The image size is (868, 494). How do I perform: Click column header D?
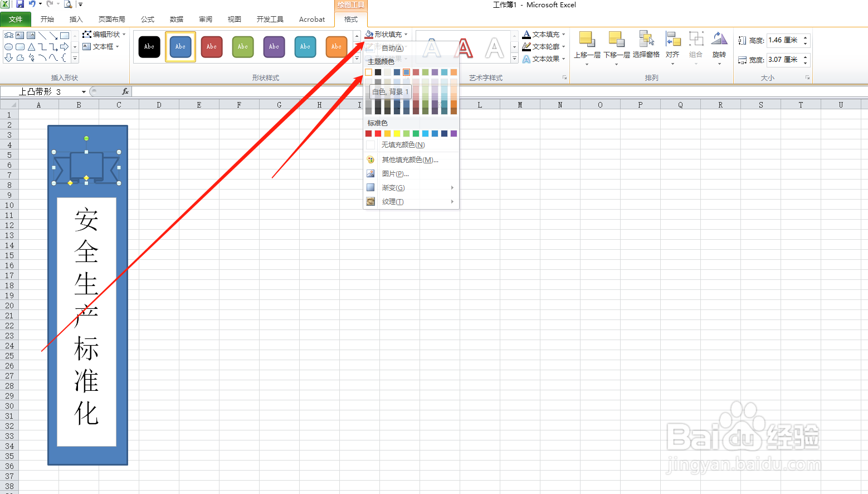[159, 105]
